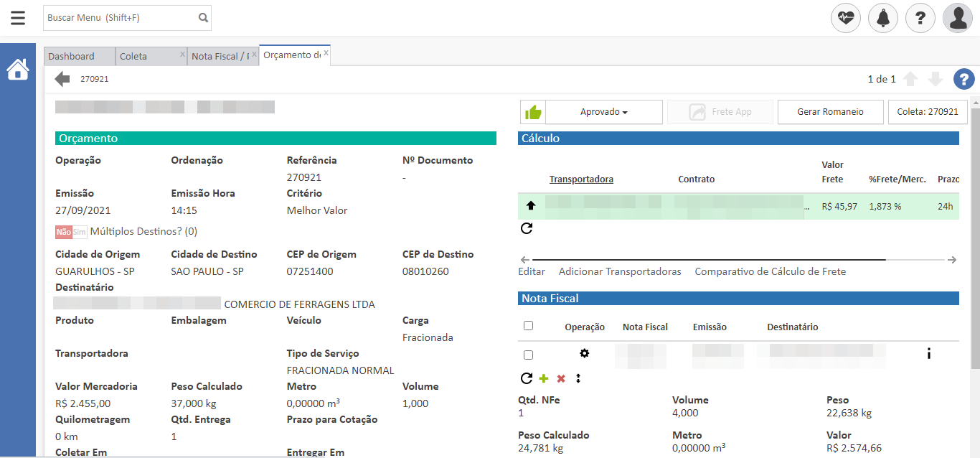This screenshot has width=980, height=458.
Task: Open the user profile avatar menu
Action: [958, 18]
